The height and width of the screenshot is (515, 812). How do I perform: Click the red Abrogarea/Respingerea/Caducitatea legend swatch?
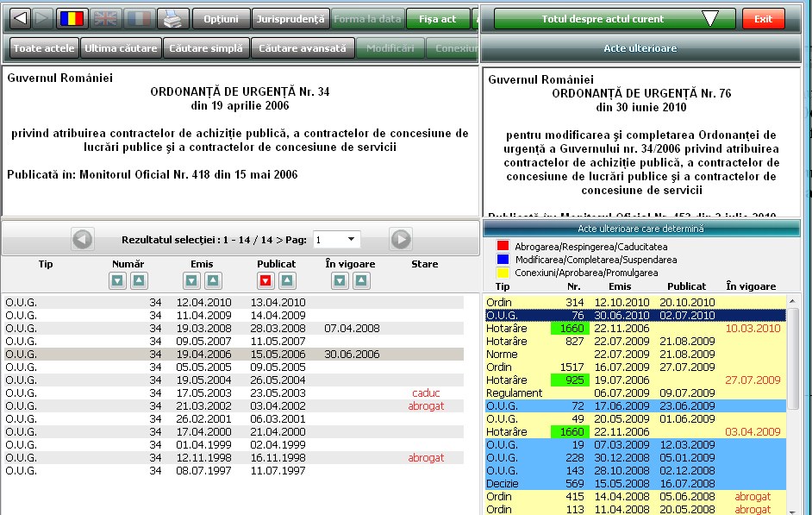pyautogui.click(x=503, y=246)
